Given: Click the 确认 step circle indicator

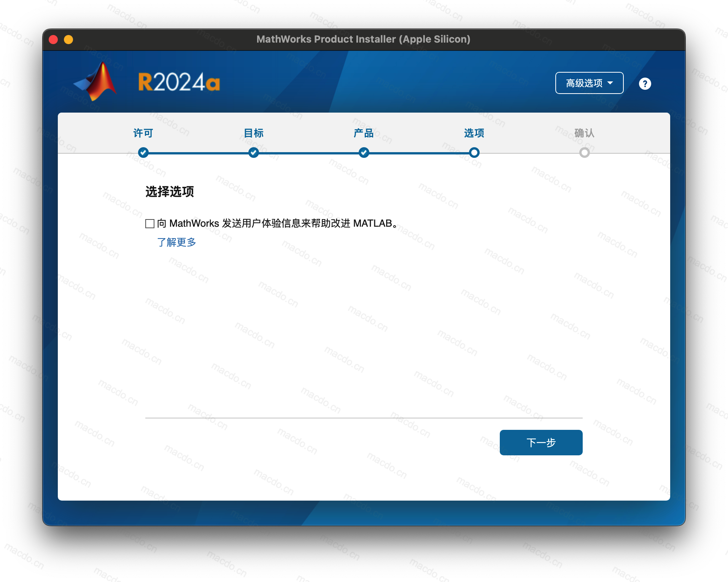Looking at the screenshot, I should (585, 153).
